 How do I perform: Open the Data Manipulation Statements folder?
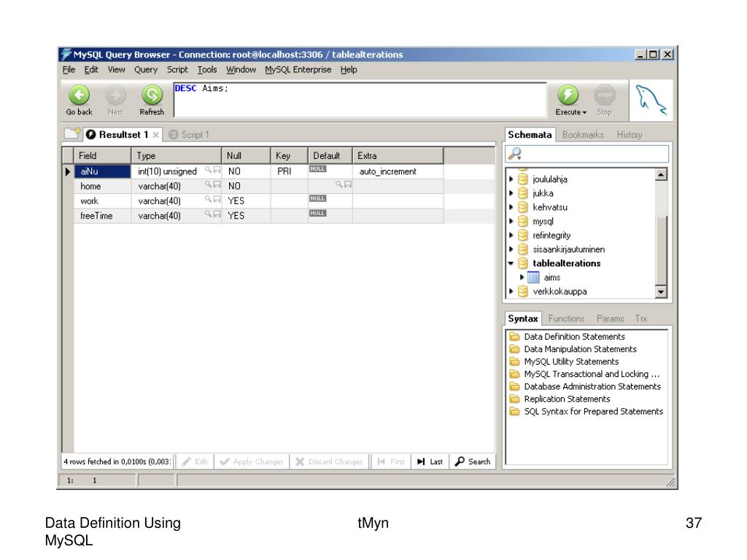514,349
